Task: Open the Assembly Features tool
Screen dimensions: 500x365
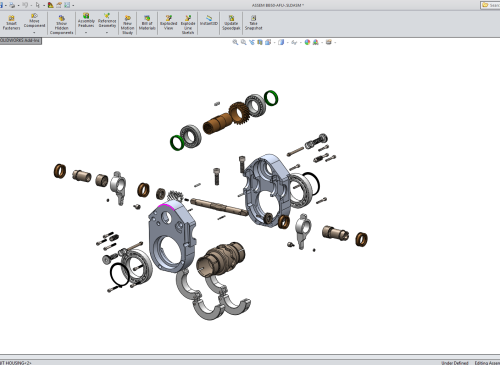Action: pos(86,21)
